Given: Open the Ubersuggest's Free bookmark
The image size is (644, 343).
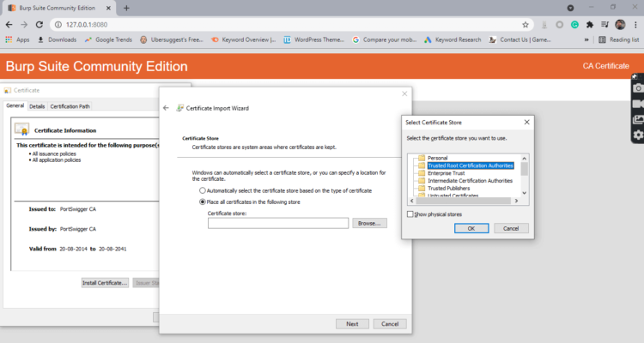Looking at the screenshot, I should [172, 39].
